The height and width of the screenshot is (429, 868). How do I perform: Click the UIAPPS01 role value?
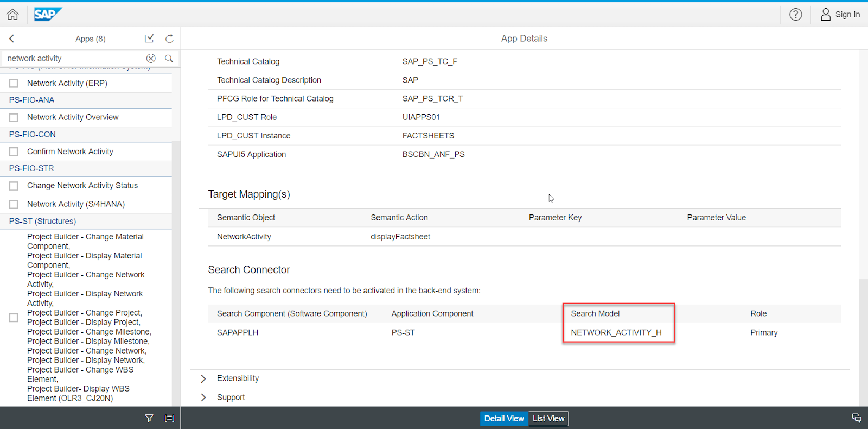(421, 117)
